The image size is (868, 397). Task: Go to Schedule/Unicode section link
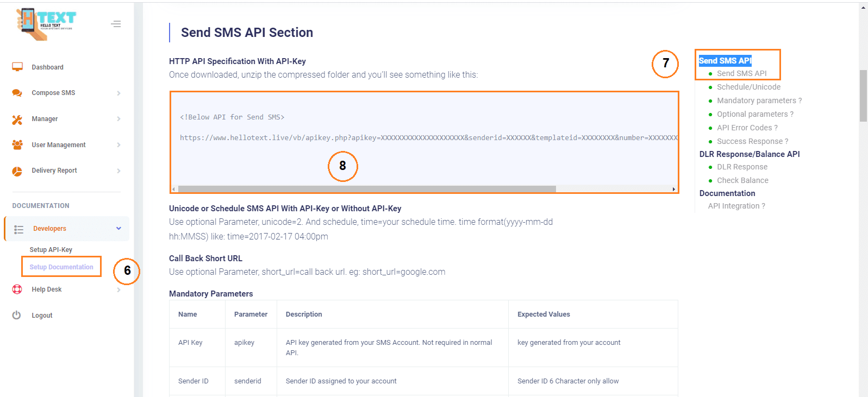748,87
